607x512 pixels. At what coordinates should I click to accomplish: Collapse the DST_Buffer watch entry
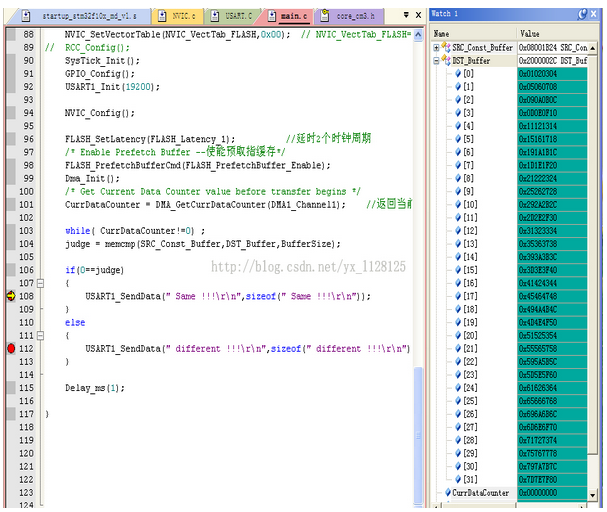[x=436, y=61]
